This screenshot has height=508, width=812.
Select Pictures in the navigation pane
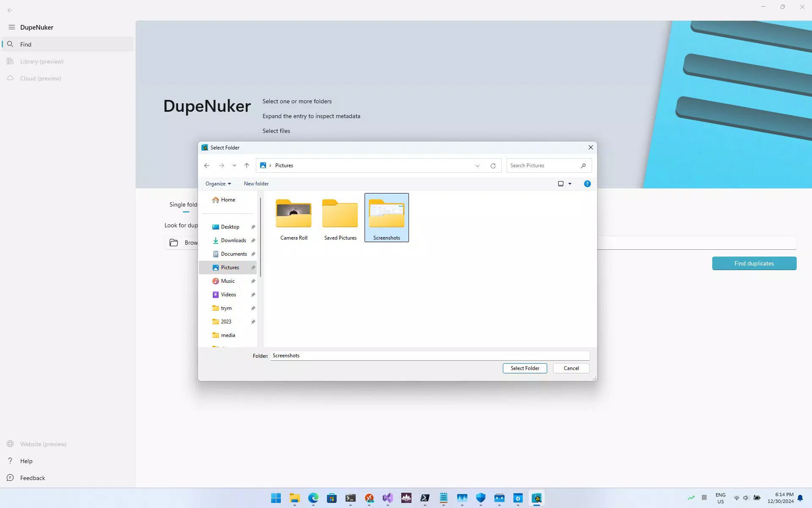click(x=228, y=268)
